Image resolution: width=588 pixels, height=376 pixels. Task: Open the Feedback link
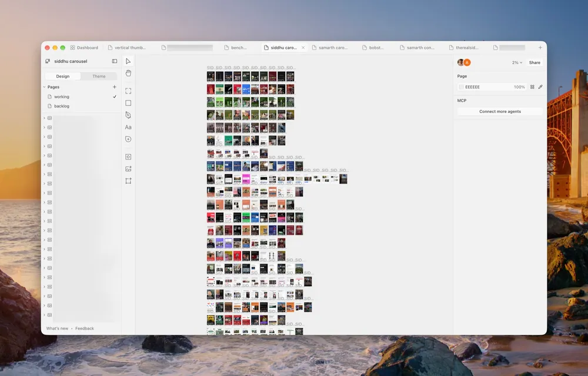[x=84, y=328]
